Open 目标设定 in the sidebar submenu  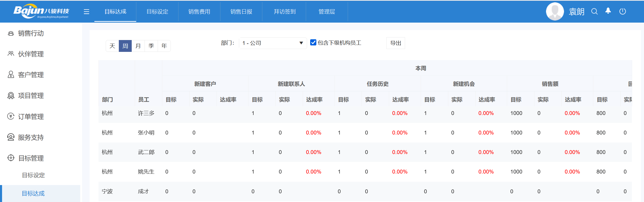click(33, 175)
